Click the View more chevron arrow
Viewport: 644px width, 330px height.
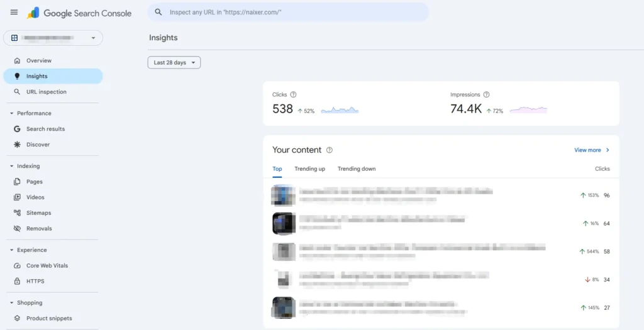pyautogui.click(x=608, y=150)
